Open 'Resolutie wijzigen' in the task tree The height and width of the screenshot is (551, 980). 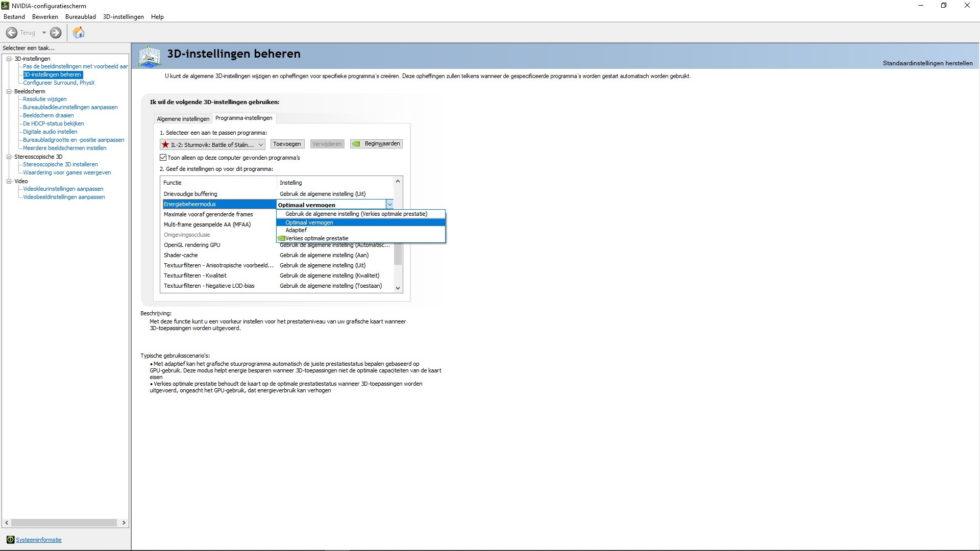(45, 99)
